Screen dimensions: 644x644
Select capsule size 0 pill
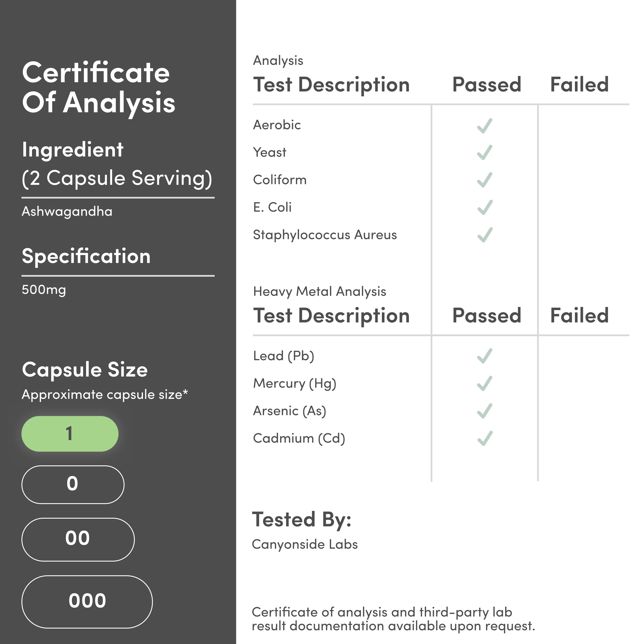pyautogui.click(x=73, y=484)
